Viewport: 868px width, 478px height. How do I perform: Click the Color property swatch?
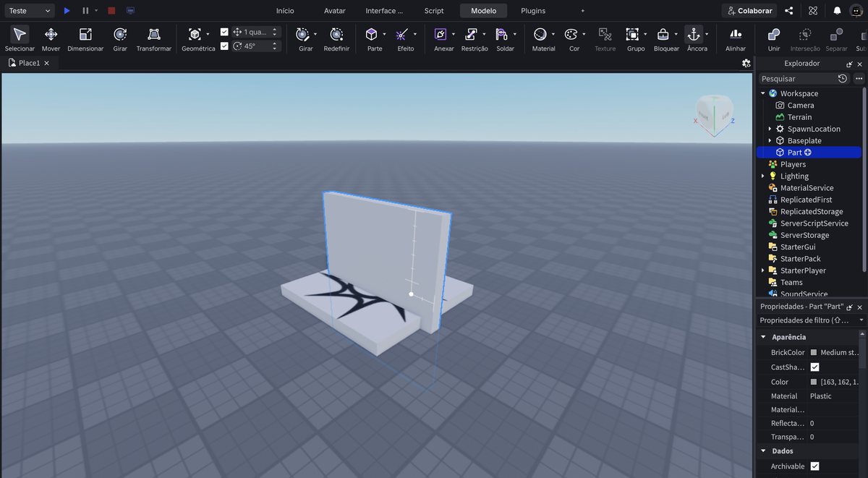point(814,382)
